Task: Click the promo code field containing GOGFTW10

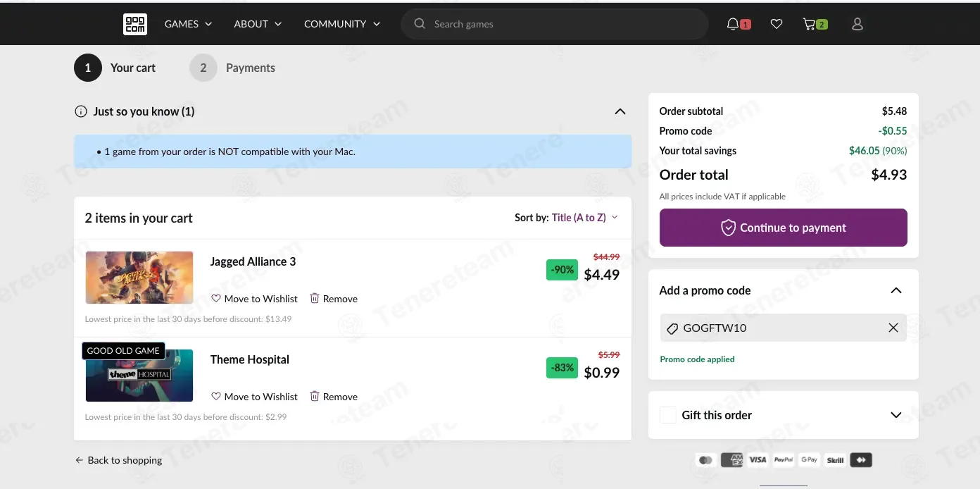Action: point(784,328)
